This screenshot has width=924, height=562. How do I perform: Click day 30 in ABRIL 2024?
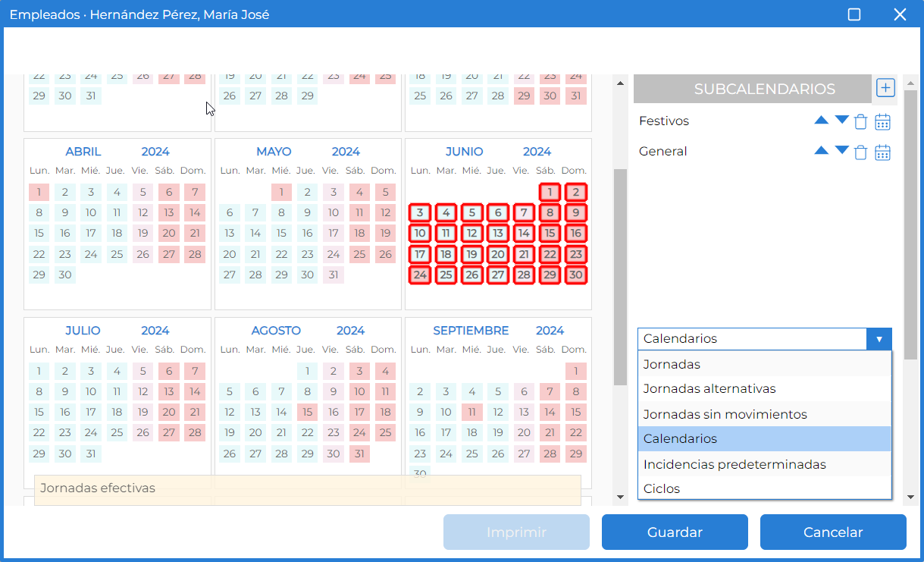click(x=65, y=275)
